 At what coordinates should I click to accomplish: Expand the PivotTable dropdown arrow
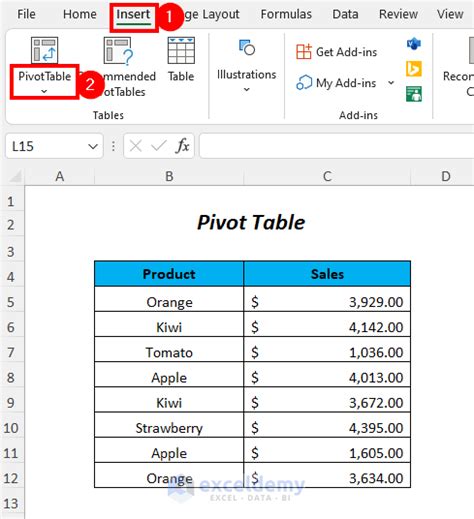click(x=44, y=91)
